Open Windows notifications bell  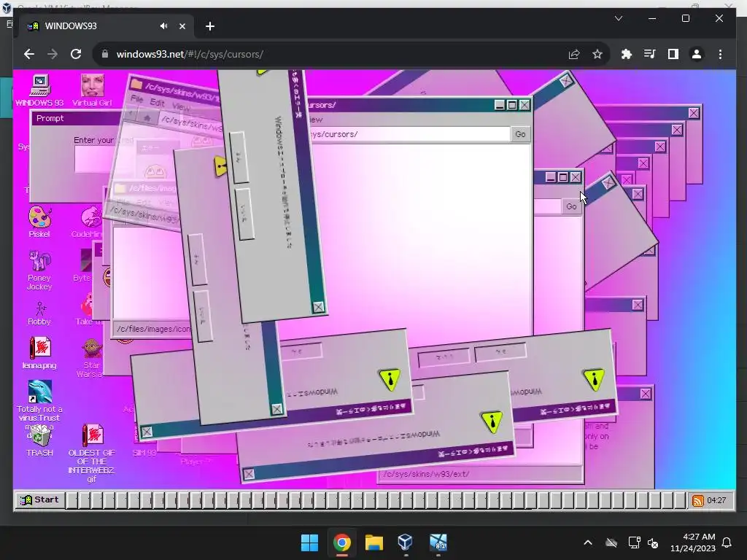click(727, 542)
